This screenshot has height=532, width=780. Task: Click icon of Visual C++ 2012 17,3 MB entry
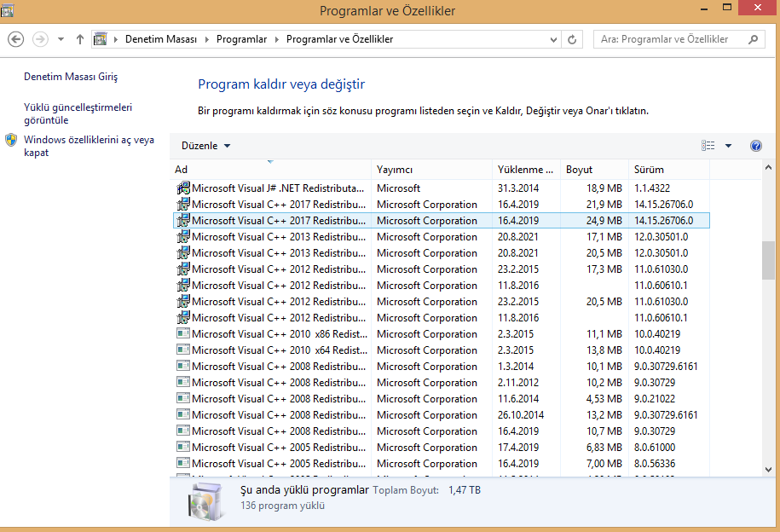click(x=183, y=269)
